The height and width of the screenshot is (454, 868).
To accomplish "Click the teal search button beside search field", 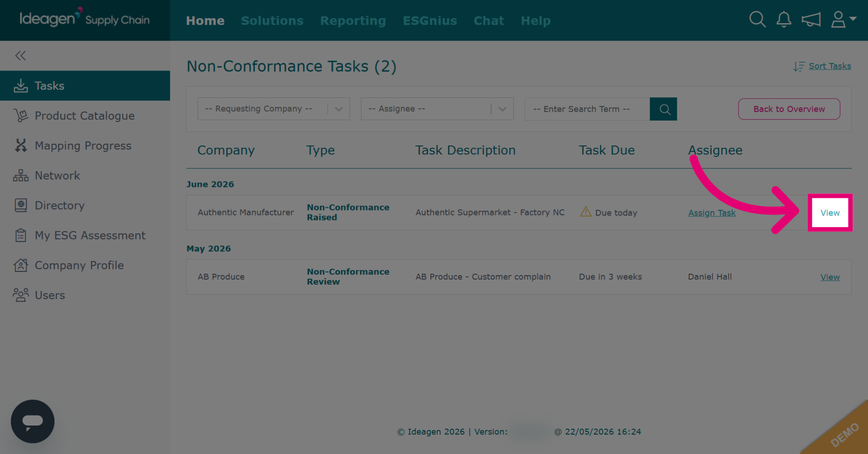I will pyautogui.click(x=663, y=109).
